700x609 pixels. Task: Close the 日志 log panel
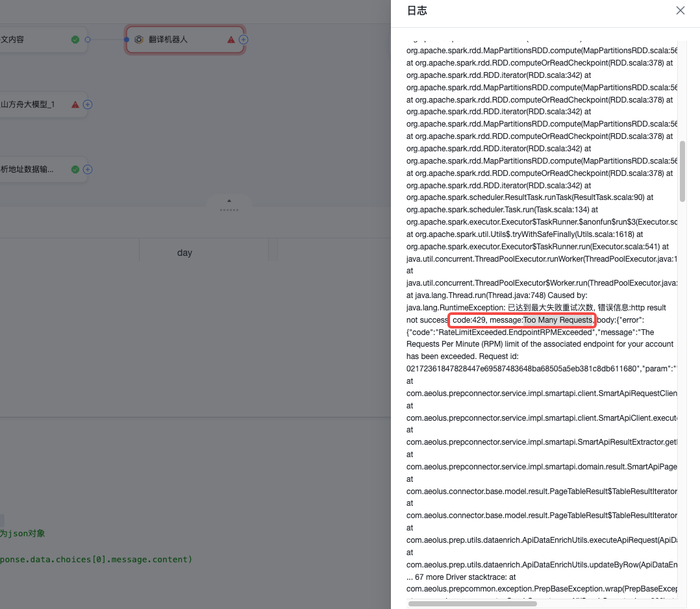(680, 10)
